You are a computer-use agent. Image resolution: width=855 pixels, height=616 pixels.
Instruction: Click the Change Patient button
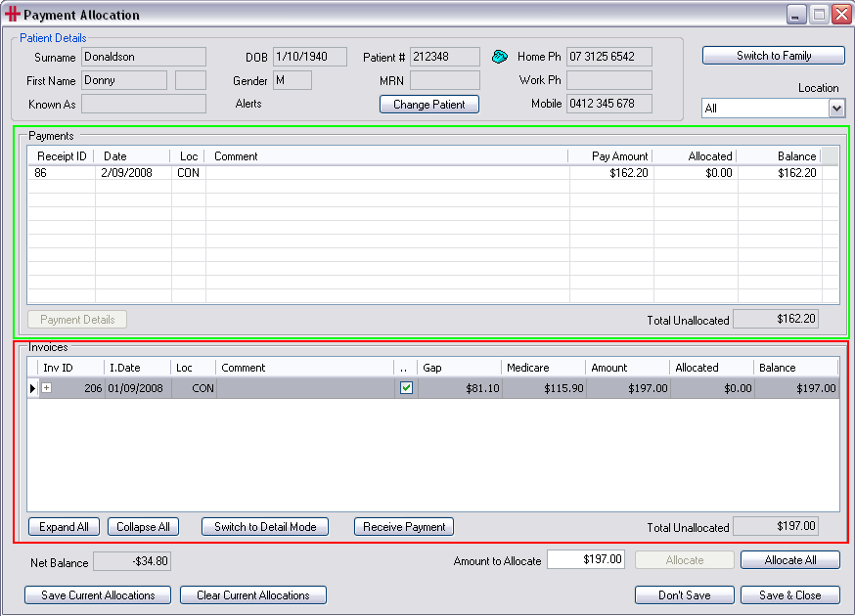click(x=429, y=104)
